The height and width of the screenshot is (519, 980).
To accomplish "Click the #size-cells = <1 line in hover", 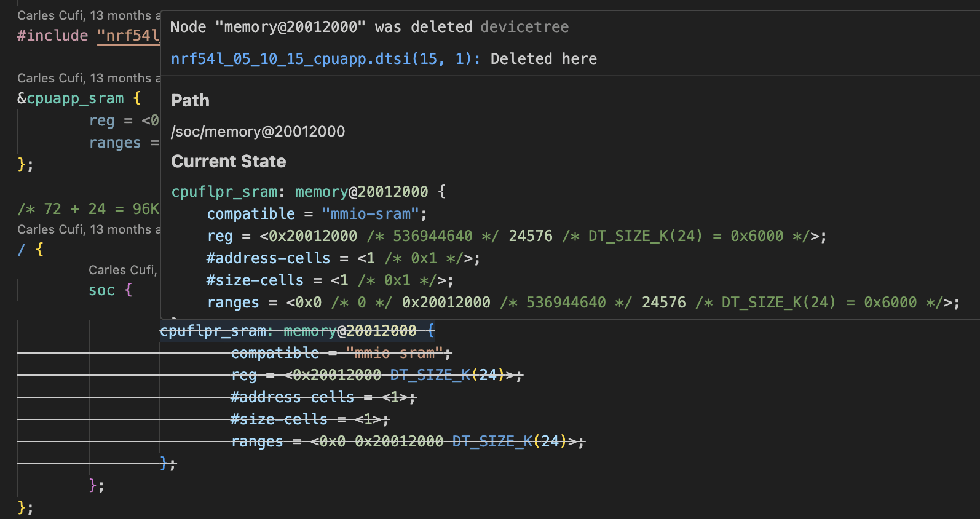I will coord(330,280).
